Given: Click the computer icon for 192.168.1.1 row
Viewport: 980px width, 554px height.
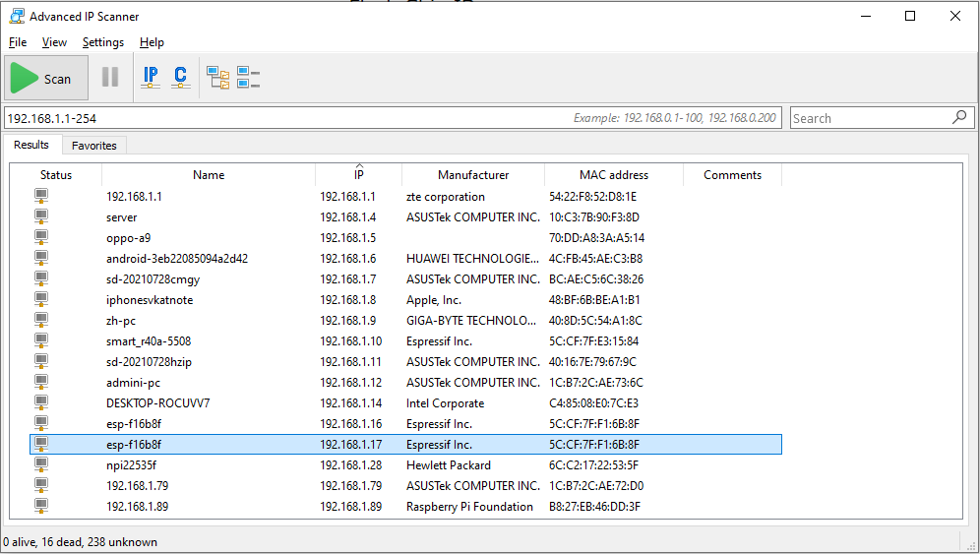Looking at the screenshot, I should tap(41, 196).
